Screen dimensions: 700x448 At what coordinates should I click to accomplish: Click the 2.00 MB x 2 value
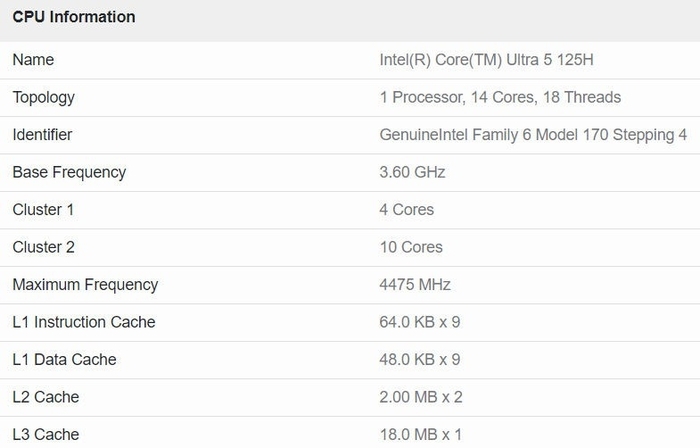click(421, 397)
